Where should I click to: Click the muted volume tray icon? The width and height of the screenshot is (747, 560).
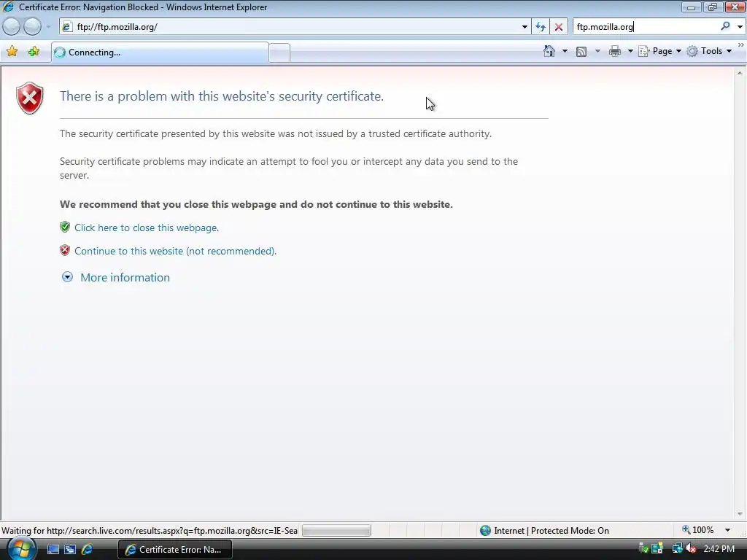[691, 549]
